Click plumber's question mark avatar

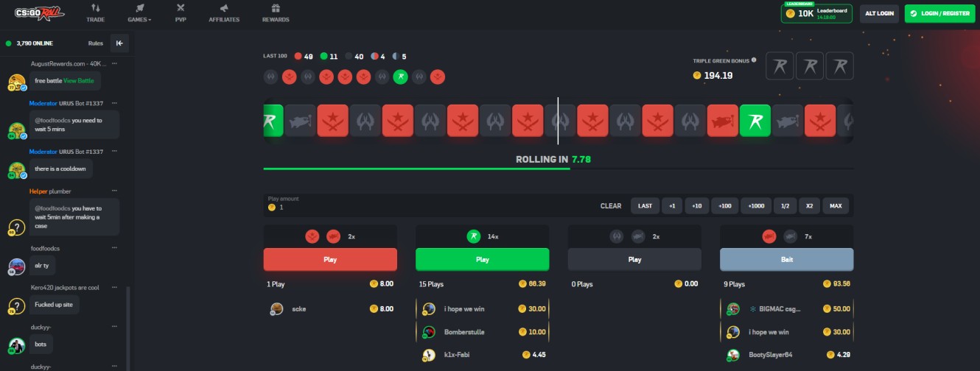pyautogui.click(x=17, y=227)
